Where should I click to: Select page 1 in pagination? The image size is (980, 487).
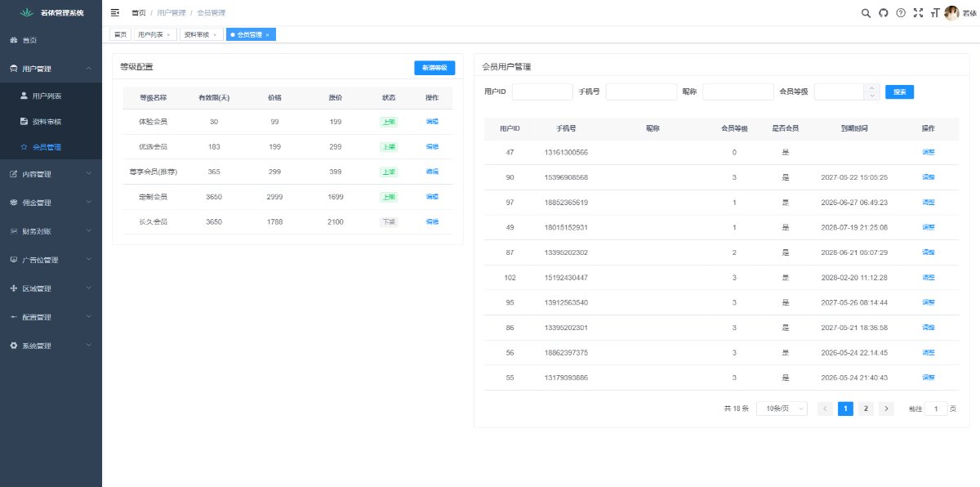coord(846,409)
